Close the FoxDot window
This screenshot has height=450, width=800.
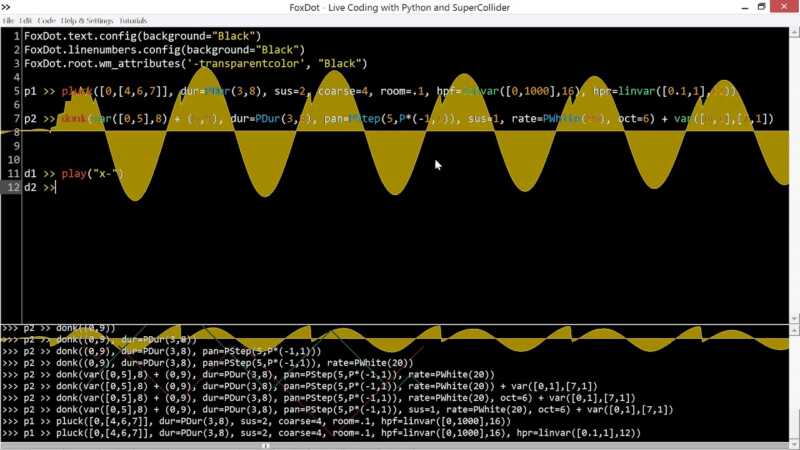(784, 7)
